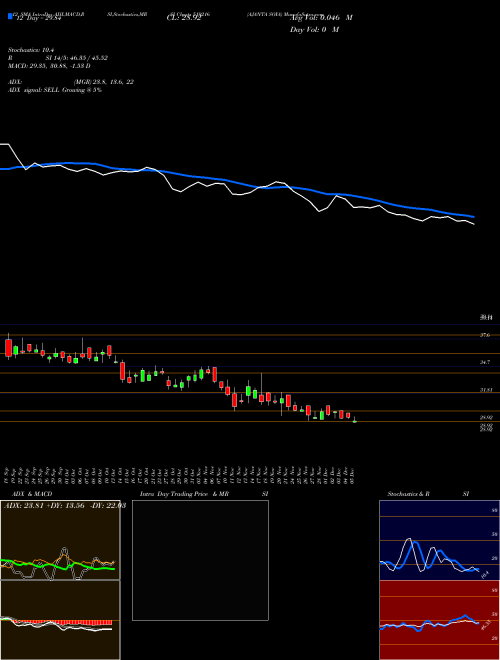Viewport: 500px width, 660px height.
Task: Click the 'Avg Vol: 0.046 M' label
Action: [321, 18]
